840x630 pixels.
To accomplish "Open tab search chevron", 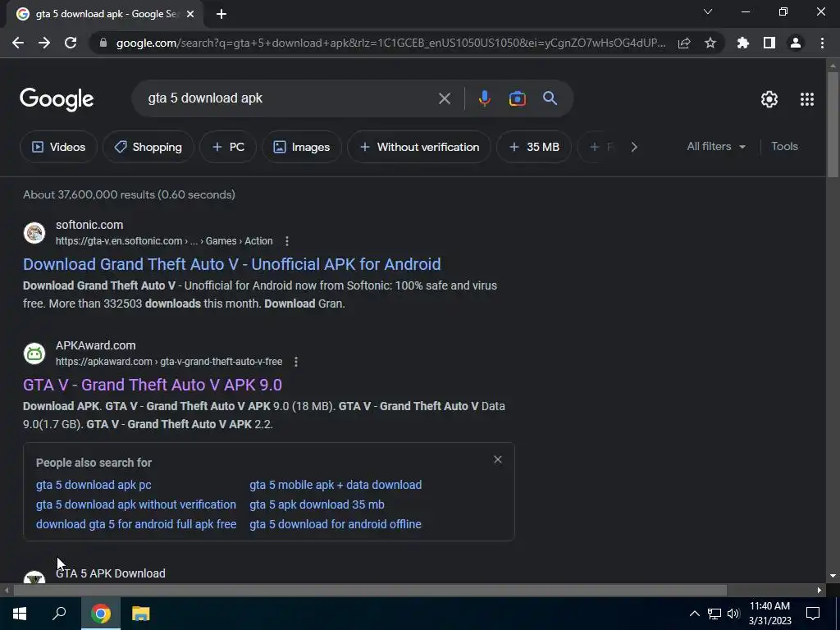I will [708, 11].
